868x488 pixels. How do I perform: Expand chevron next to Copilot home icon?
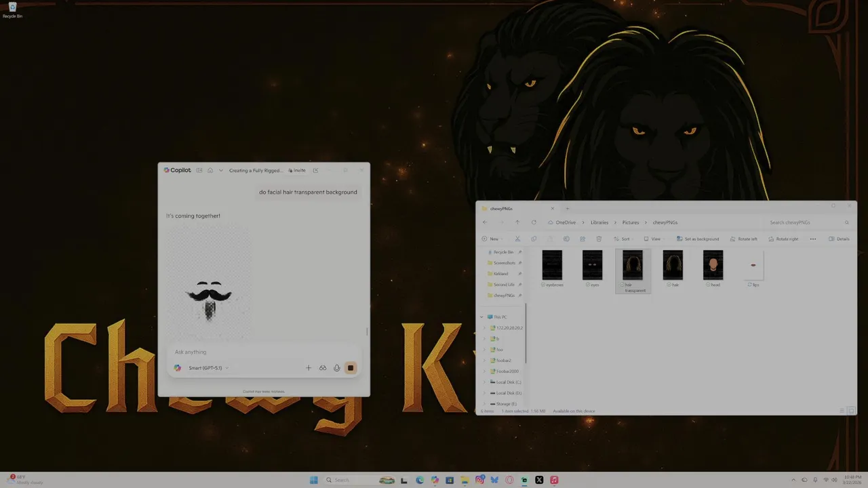click(220, 170)
